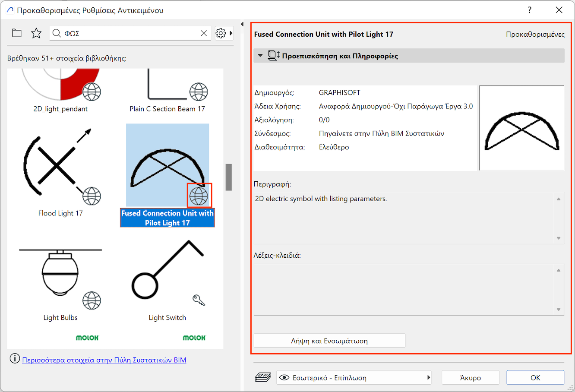The width and height of the screenshot is (575, 392).
Task: Select the Fused Connection Unit thumbnail
Action: pos(167,165)
